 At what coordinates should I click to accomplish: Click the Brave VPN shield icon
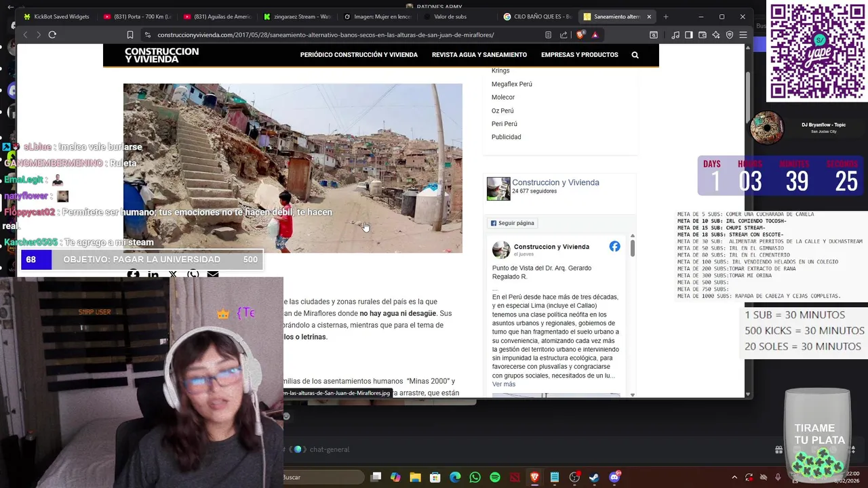coord(730,35)
